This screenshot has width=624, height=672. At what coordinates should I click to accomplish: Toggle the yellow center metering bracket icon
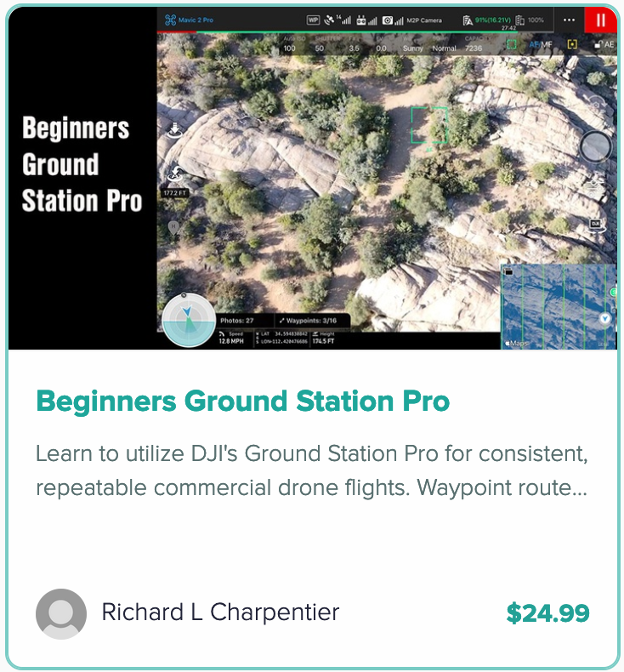[x=572, y=44]
